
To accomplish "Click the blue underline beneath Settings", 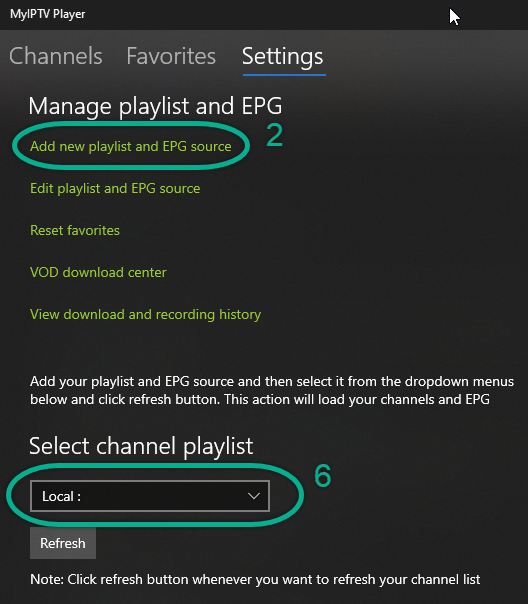I will (x=284, y=75).
